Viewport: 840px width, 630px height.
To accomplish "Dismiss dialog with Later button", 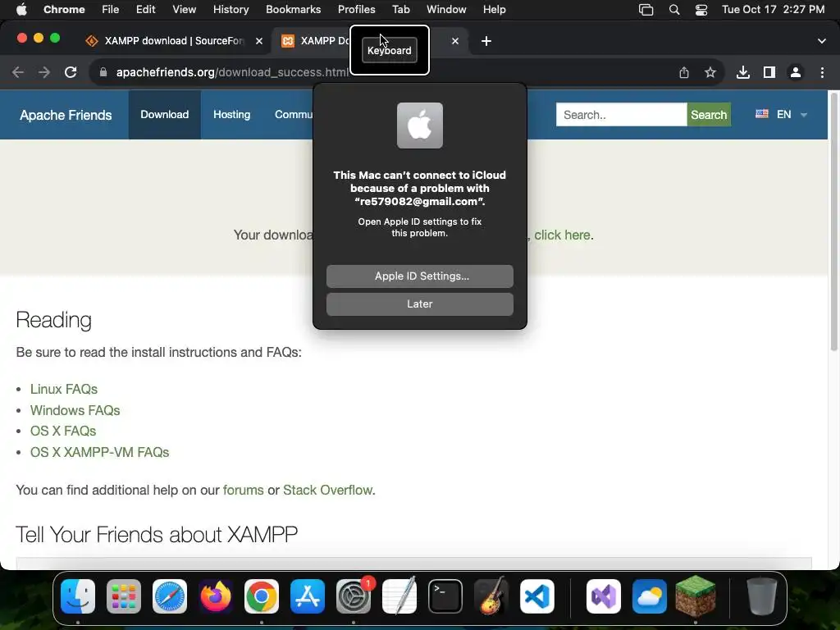I will tap(420, 304).
